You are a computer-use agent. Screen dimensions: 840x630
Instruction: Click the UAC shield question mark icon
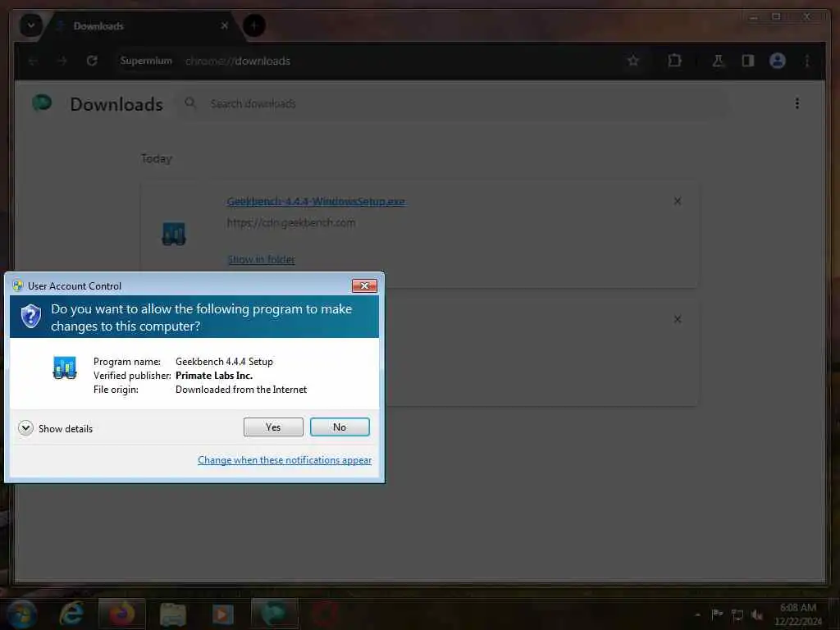click(31, 316)
